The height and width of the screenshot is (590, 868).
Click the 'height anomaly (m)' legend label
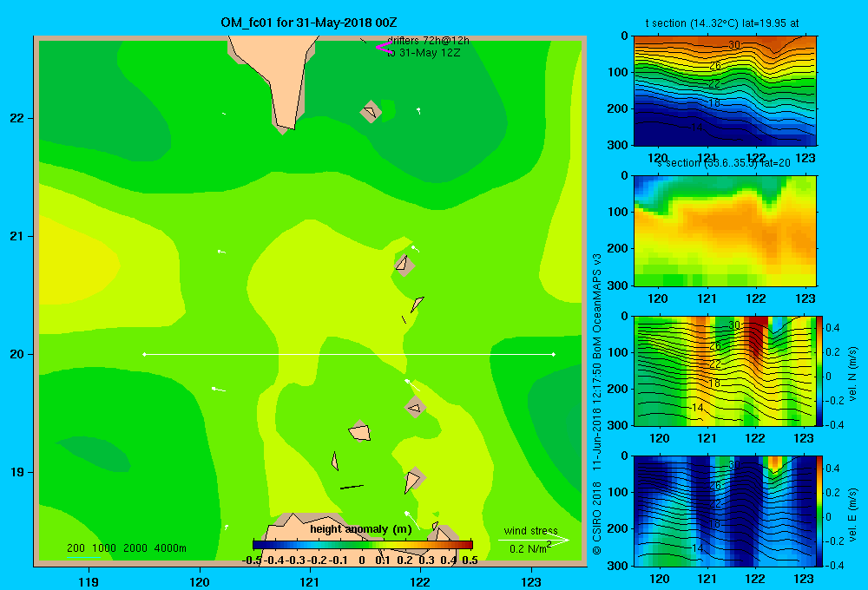(x=361, y=529)
